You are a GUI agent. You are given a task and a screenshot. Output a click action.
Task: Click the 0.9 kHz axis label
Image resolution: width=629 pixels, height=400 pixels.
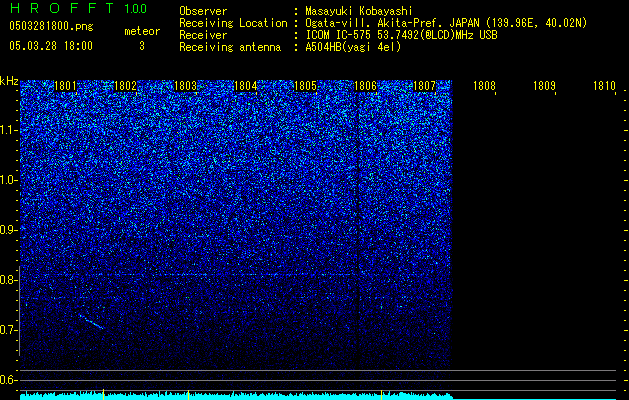9,230
